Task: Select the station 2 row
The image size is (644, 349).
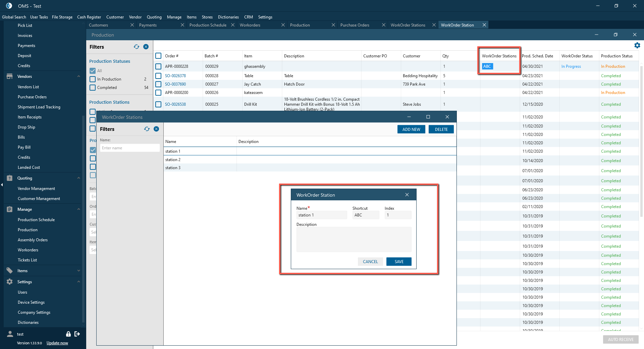Action: coord(310,160)
